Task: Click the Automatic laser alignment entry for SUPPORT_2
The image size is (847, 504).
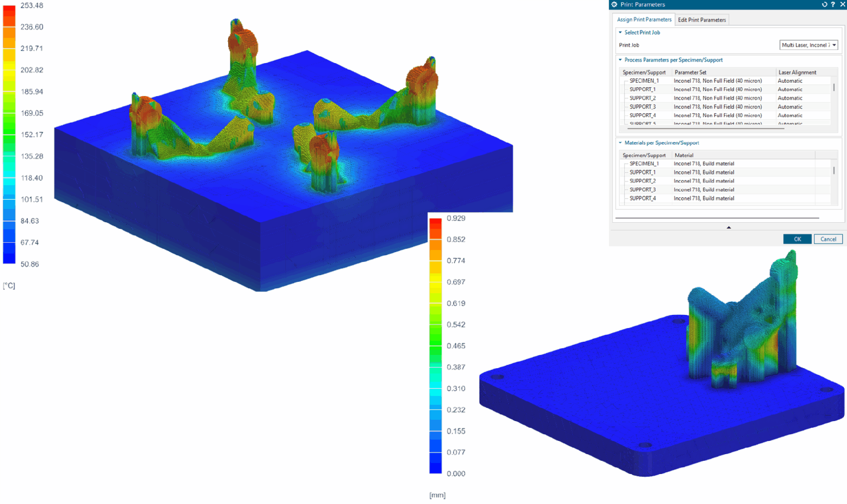Action: click(790, 98)
